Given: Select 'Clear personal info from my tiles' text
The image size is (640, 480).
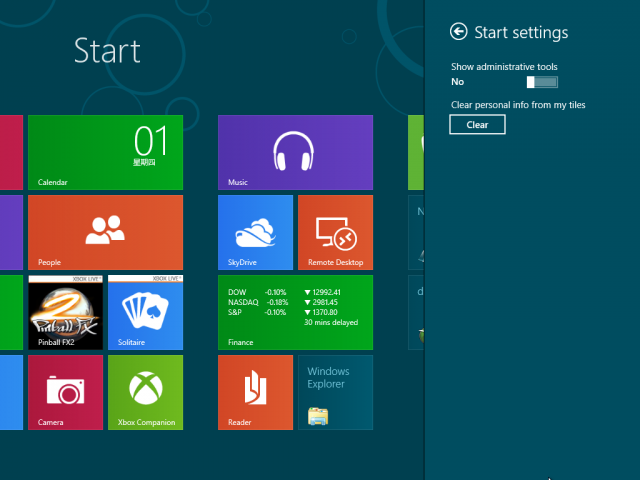Looking at the screenshot, I should (x=518, y=105).
